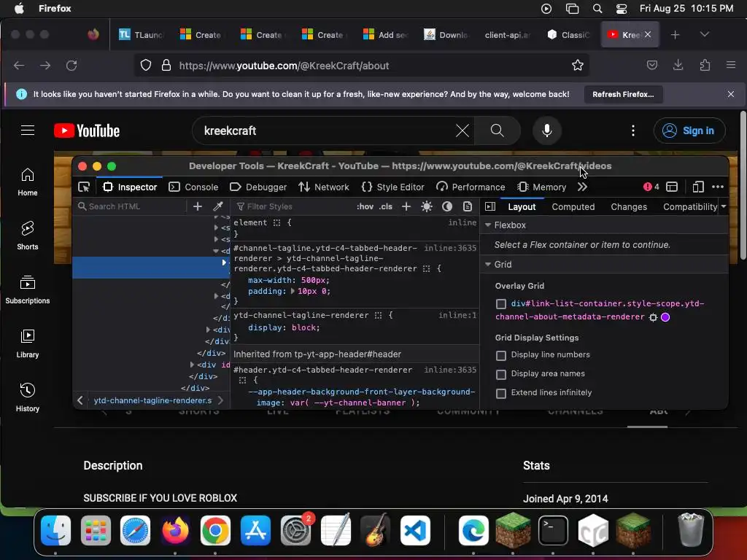Clear the kreekcraft search text
Screen dimensions: 747x560
(x=462, y=131)
